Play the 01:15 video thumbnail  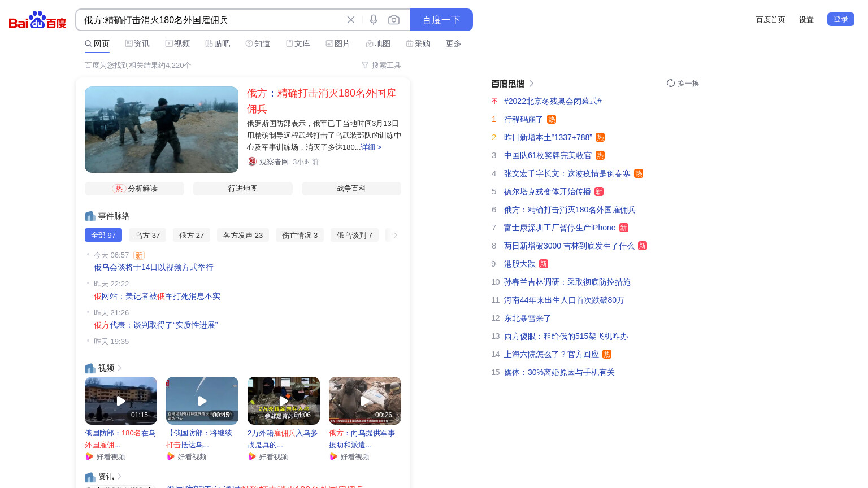pos(121,400)
